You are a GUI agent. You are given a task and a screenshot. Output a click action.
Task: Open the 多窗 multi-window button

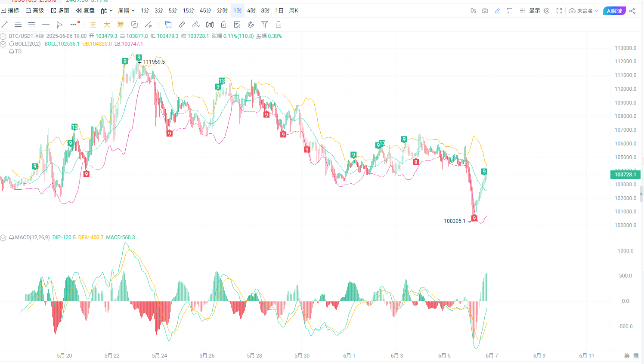tap(60, 10)
